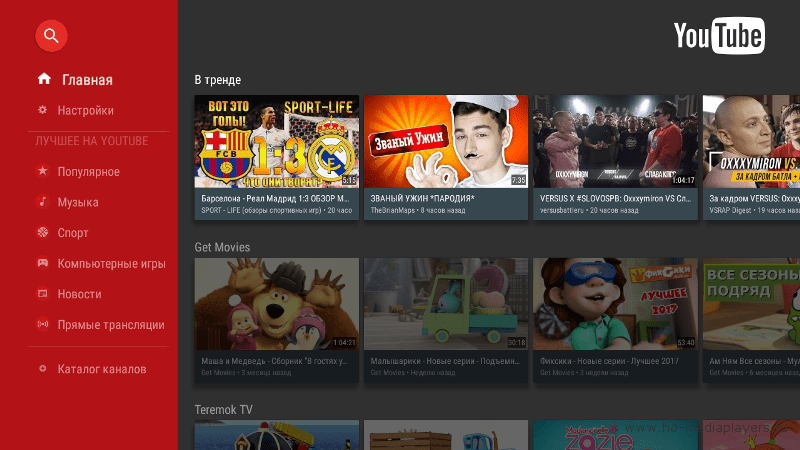Open Прямые трансляции category
Viewport: 800px width, 450px height.
111,325
